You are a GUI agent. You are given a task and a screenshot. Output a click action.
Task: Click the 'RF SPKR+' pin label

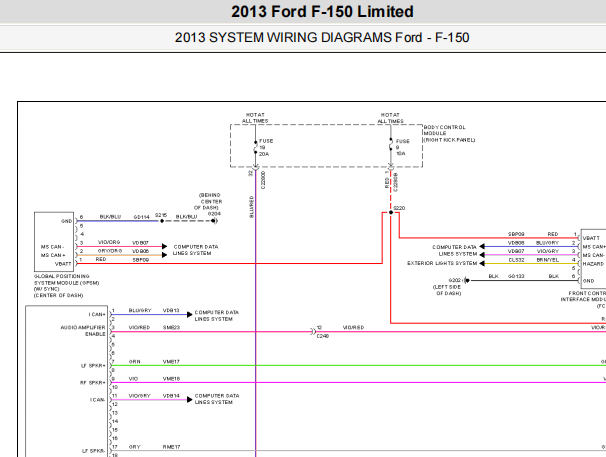pyautogui.click(x=93, y=383)
